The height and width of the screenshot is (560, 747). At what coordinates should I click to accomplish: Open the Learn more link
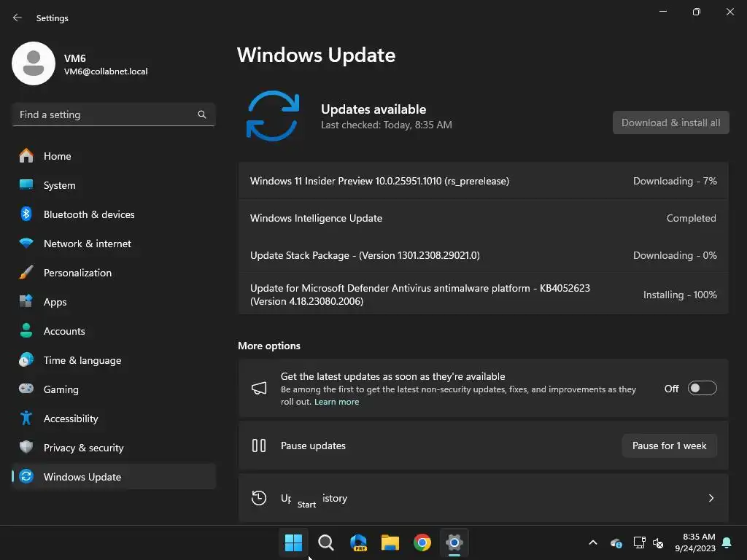click(337, 402)
